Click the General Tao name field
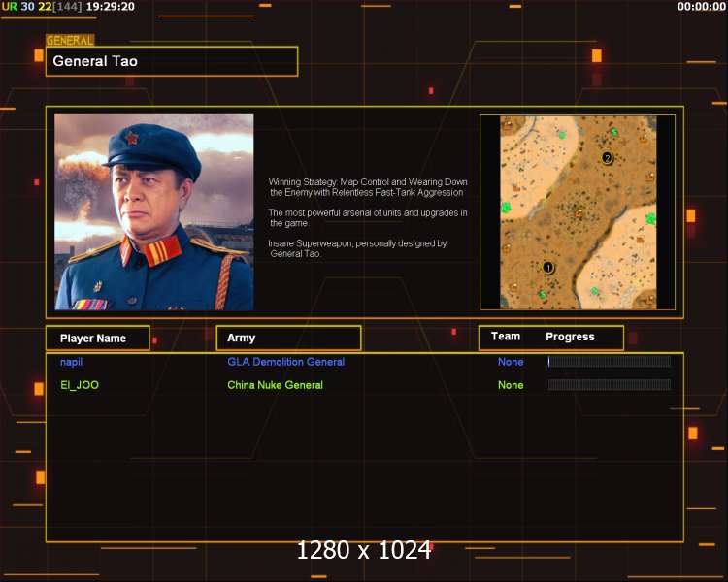 pos(172,61)
